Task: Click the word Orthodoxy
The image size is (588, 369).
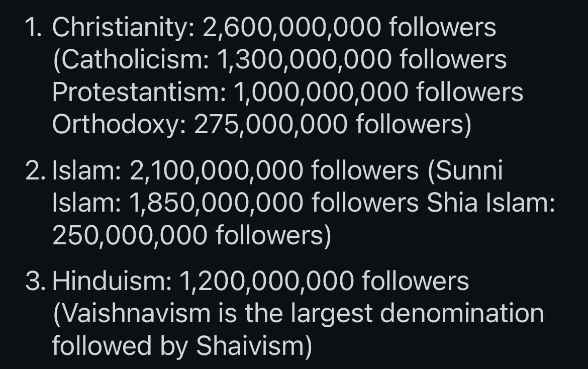Action: point(116,125)
